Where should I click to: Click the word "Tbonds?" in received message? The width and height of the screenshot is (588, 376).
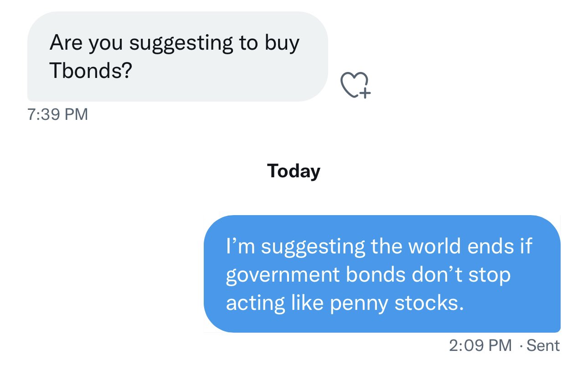(90, 72)
